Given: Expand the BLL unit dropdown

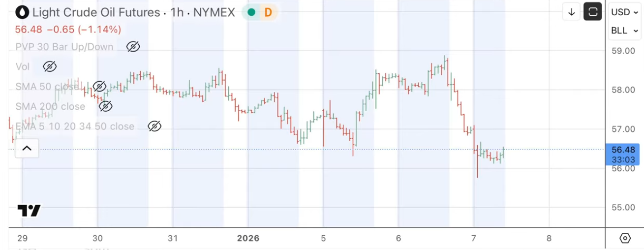Looking at the screenshot, I should [624, 31].
